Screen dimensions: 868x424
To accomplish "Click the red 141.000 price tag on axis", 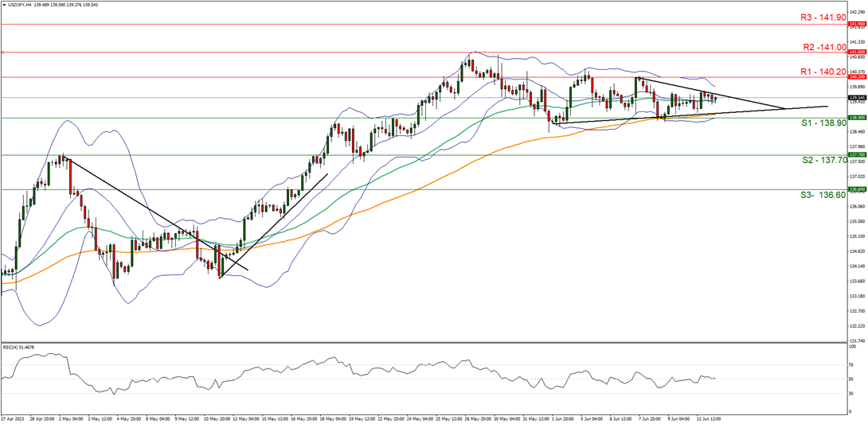I will (858, 52).
